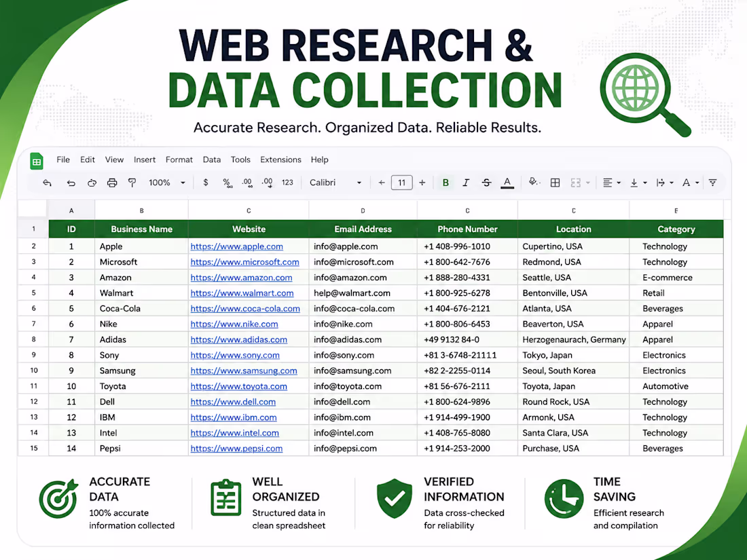Select column E header
The image size is (747, 560).
coord(676,210)
